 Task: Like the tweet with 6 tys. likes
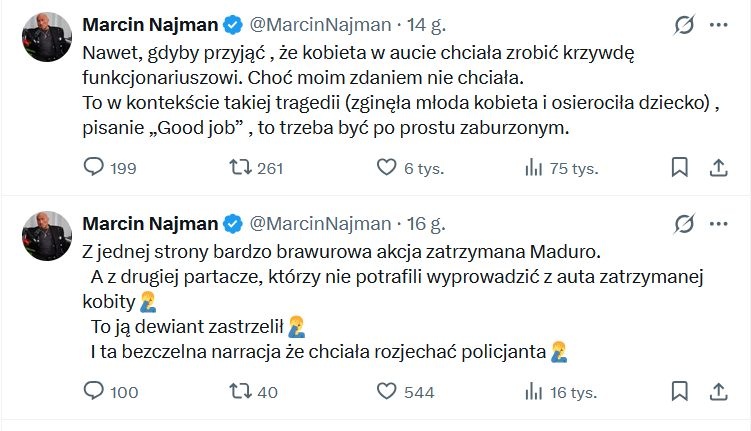point(386,167)
